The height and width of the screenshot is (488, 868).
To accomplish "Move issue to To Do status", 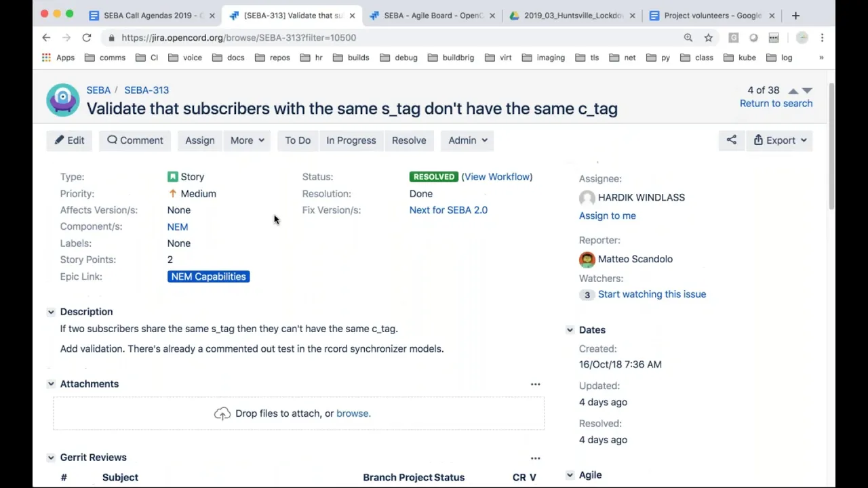I will coord(298,140).
